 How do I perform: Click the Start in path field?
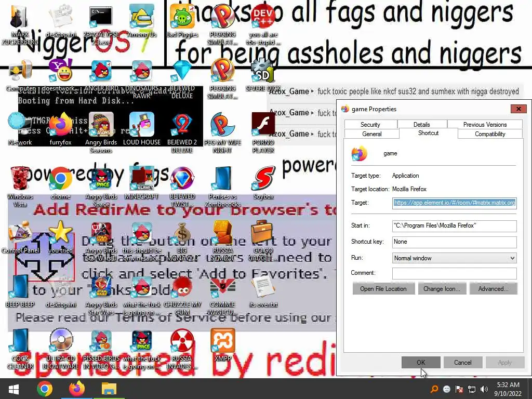click(454, 225)
